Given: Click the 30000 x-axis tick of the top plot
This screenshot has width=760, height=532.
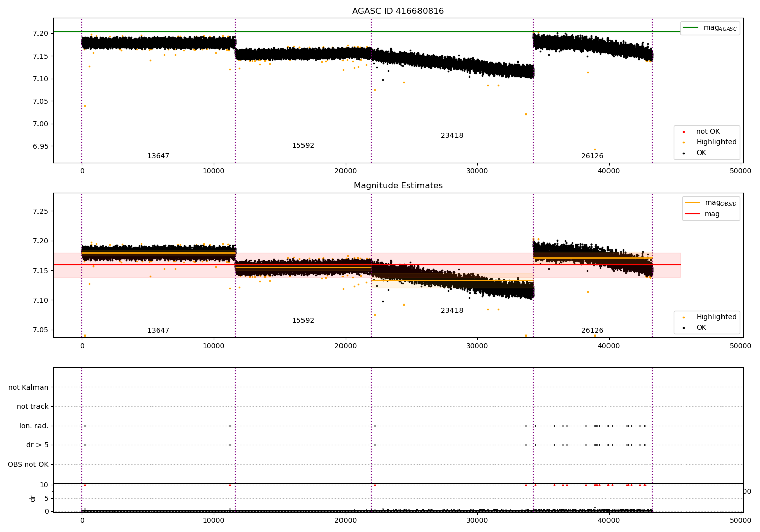Looking at the screenshot, I should pos(477,171).
